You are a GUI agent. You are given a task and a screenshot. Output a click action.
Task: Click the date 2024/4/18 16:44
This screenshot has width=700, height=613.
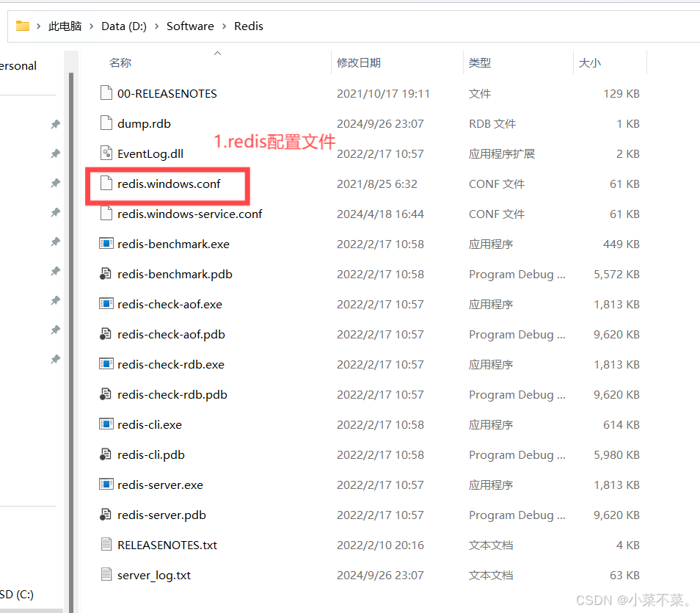coord(380,214)
